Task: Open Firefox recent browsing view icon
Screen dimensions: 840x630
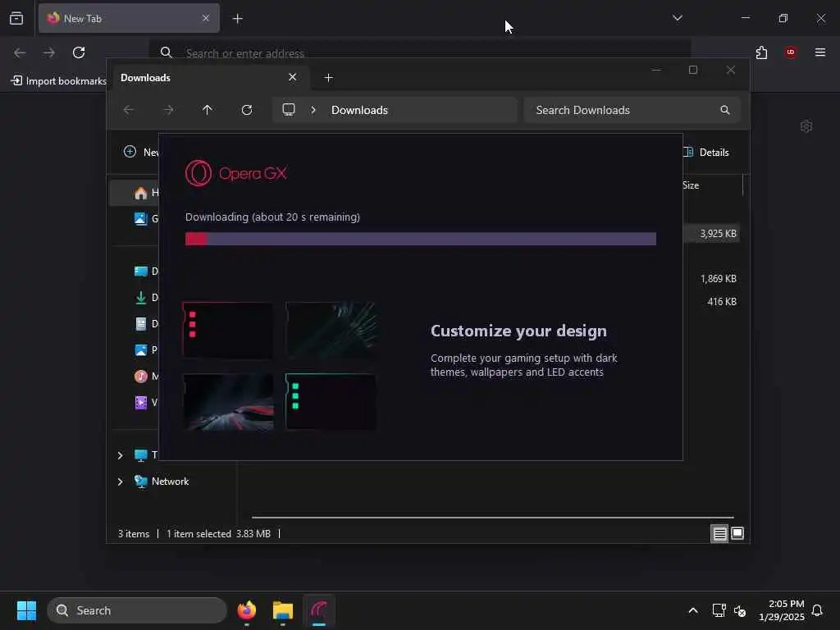Action: click(x=16, y=18)
